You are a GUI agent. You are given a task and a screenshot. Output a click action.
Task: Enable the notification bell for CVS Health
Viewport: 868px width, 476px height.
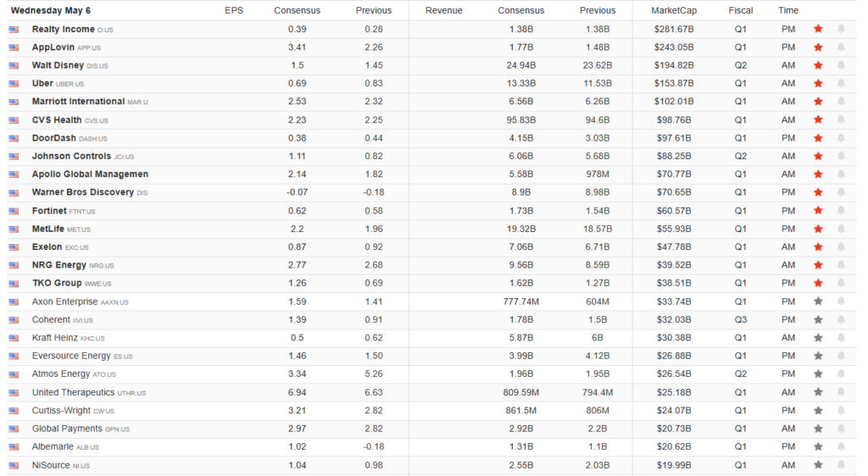click(x=841, y=119)
